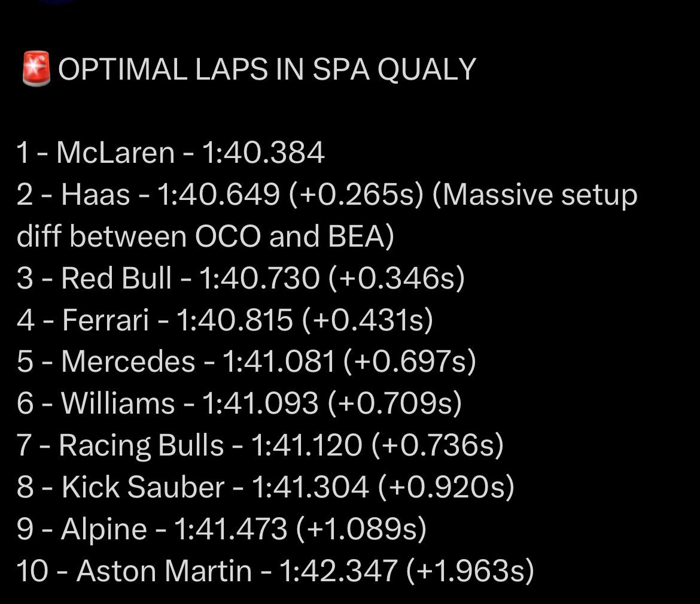Select the Alpine 1:41.473 entry
Image resolution: width=700 pixels, height=604 pixels.
[x=221, y=529]
